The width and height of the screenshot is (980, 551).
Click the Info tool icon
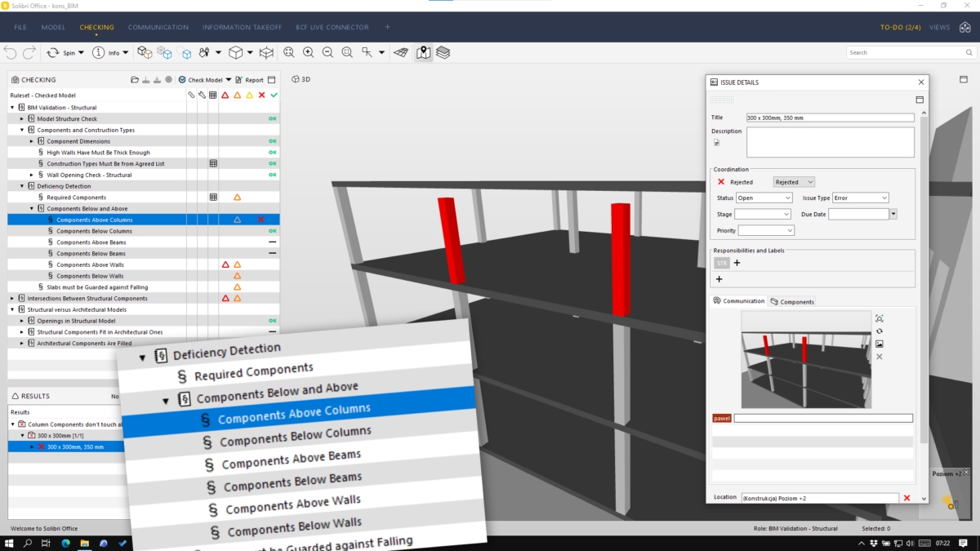click(99, 52)
